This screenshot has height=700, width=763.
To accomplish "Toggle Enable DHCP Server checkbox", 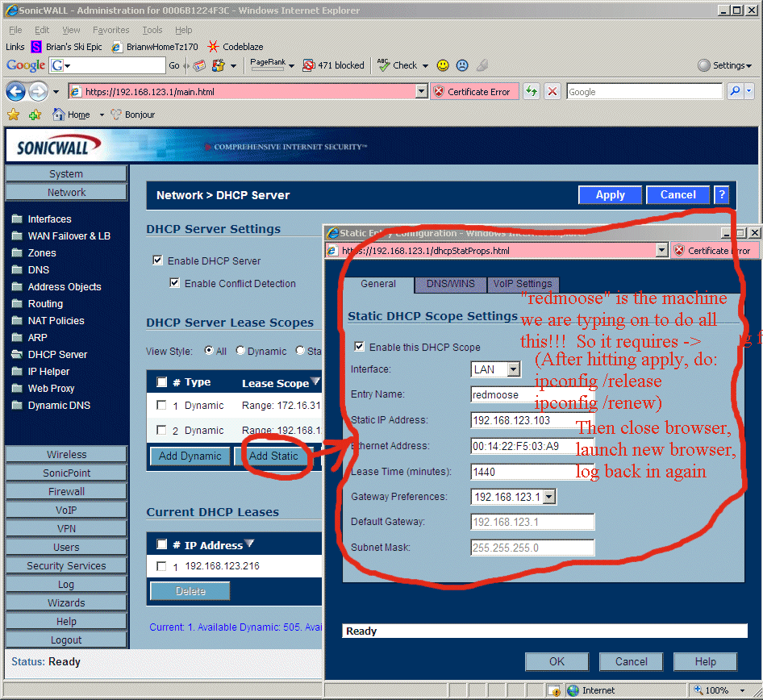I will [x=157, y=260].
